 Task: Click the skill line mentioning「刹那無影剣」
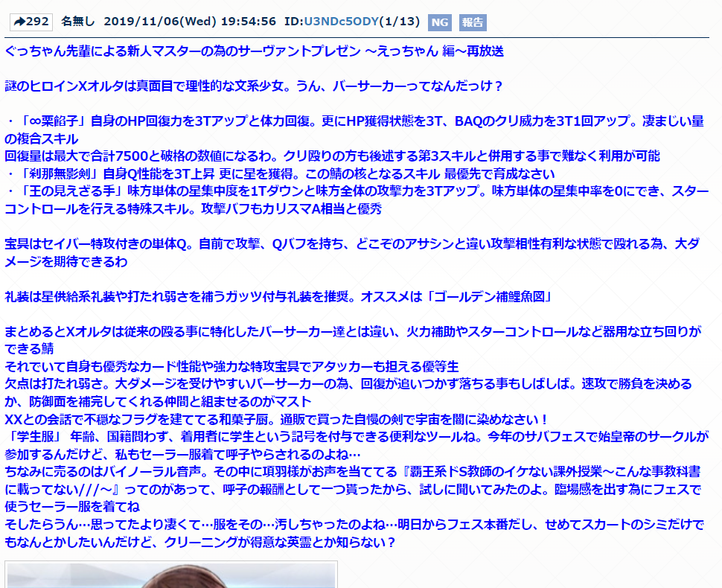279,173
